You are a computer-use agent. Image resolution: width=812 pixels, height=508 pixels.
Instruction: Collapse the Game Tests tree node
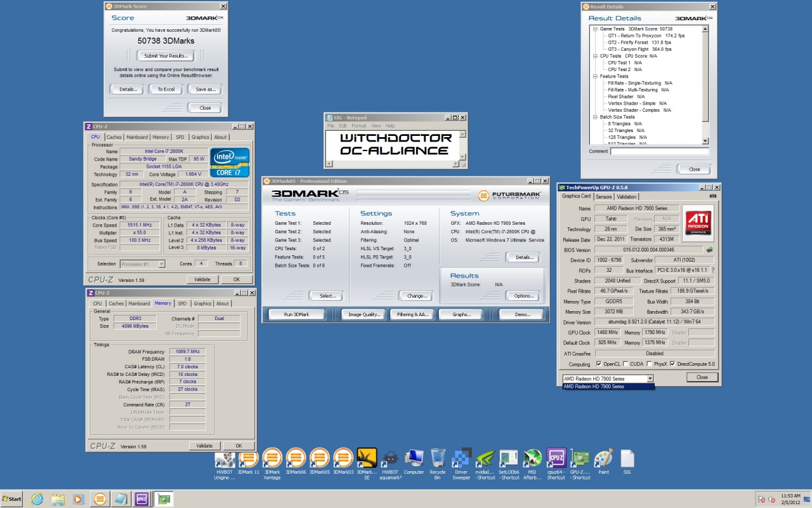(595, 29)
